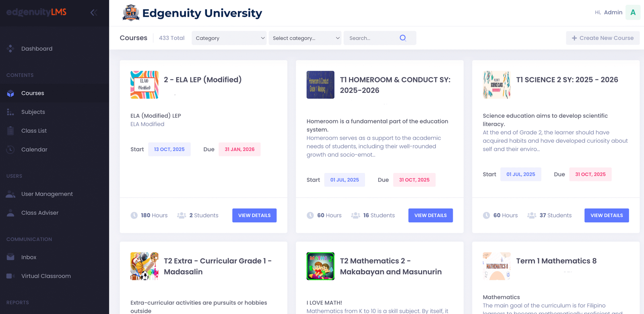The height and width of the screenshot is (314, 644).
Task: Click the Inbox envelope icon
Action: pos(11,257)
